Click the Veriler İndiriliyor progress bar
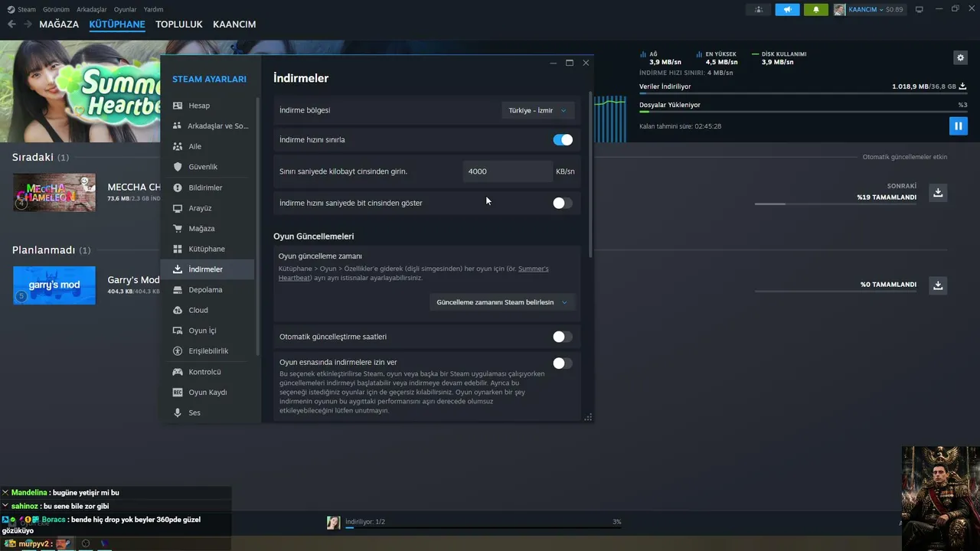Viewport: 980px width, 551px height. [x=803, y=93]
